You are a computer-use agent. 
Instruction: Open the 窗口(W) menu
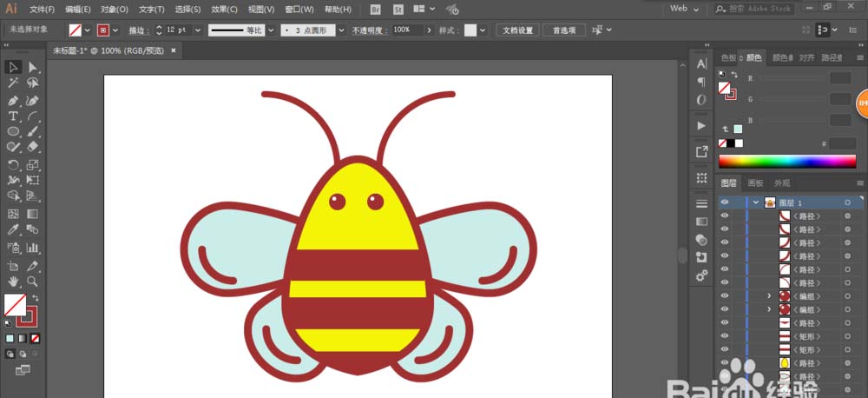299,10
